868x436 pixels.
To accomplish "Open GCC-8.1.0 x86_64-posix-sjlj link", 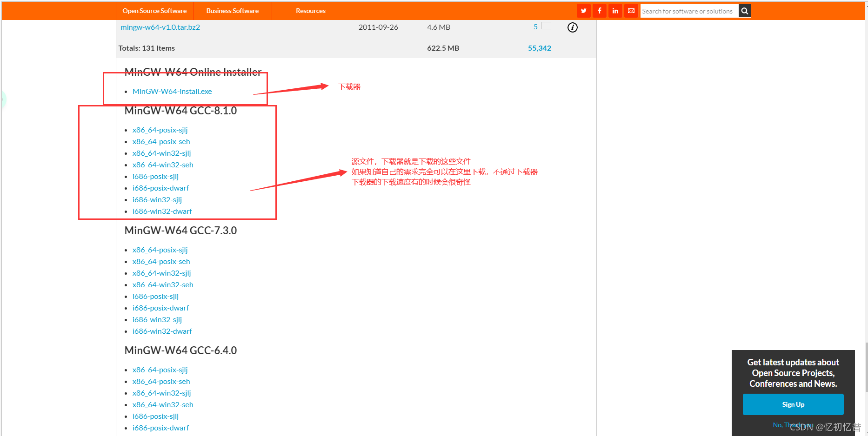I will pos(160,130).
